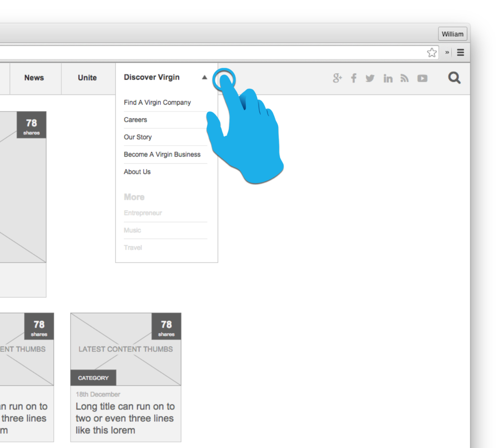Viewport: 498px width, 448px height.
Task: Bookmark page with the star icon
Action: [x=432, y=52]
